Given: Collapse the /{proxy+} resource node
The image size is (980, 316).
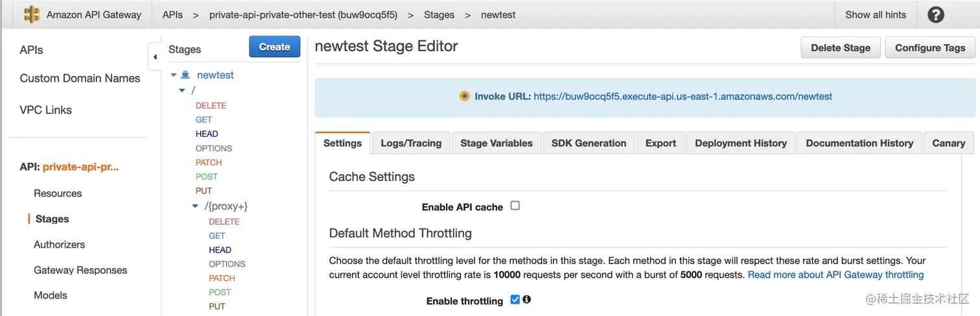Looking at the screenshot, I should coord(196,206).
